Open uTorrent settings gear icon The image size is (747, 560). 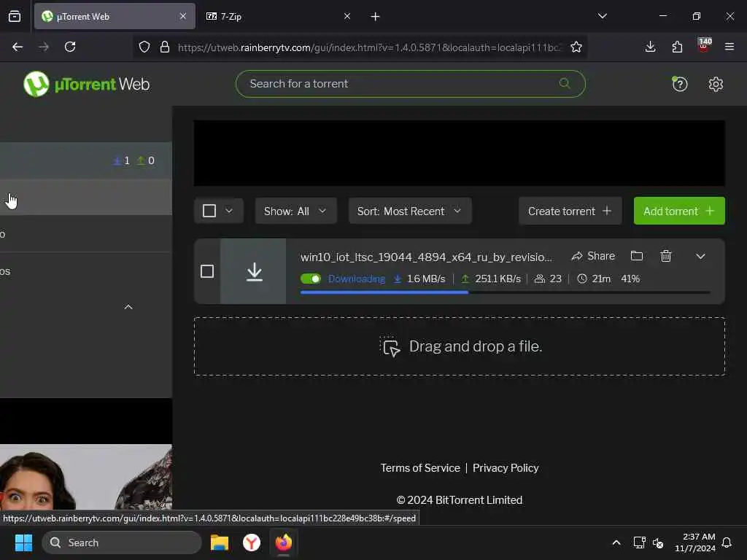[716, 85]
